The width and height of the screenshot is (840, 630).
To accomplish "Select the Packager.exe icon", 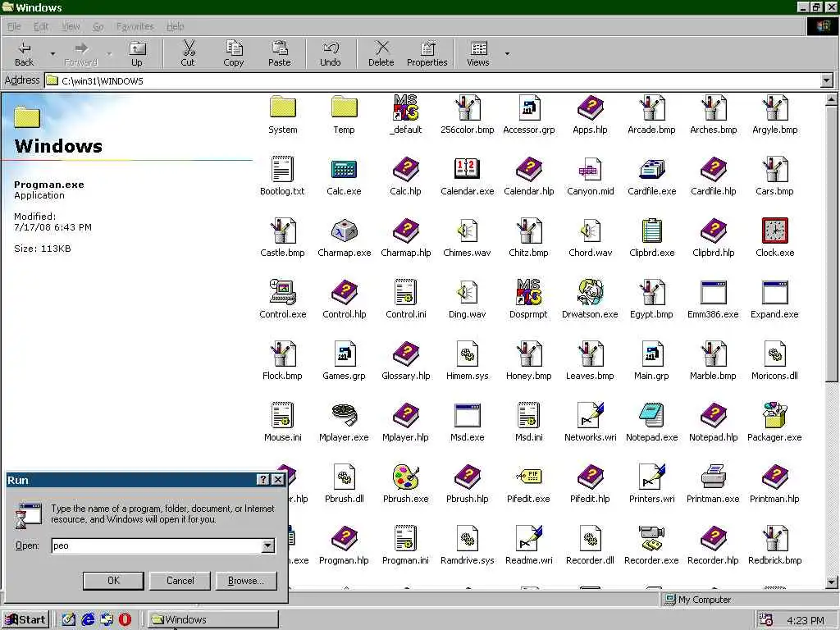I will [774, 415].
